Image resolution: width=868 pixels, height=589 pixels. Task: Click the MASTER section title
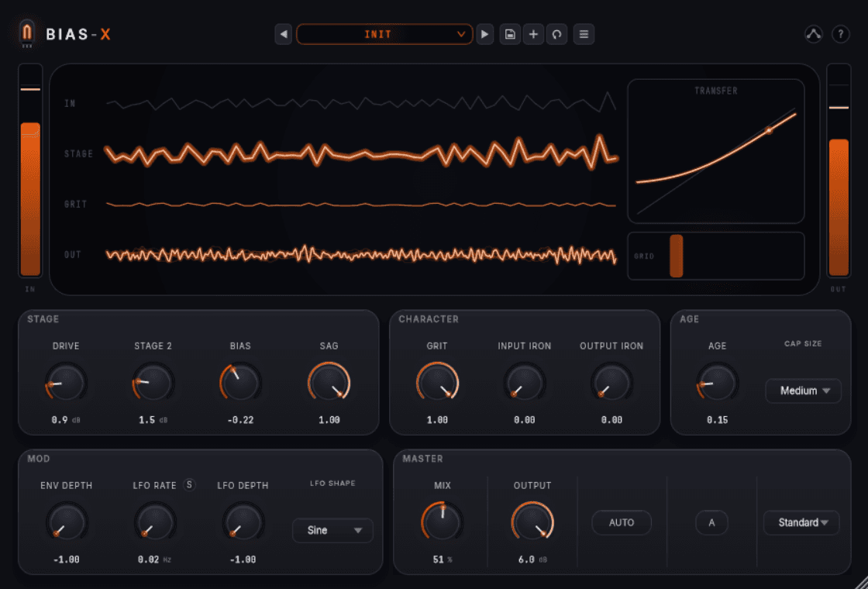423,459
